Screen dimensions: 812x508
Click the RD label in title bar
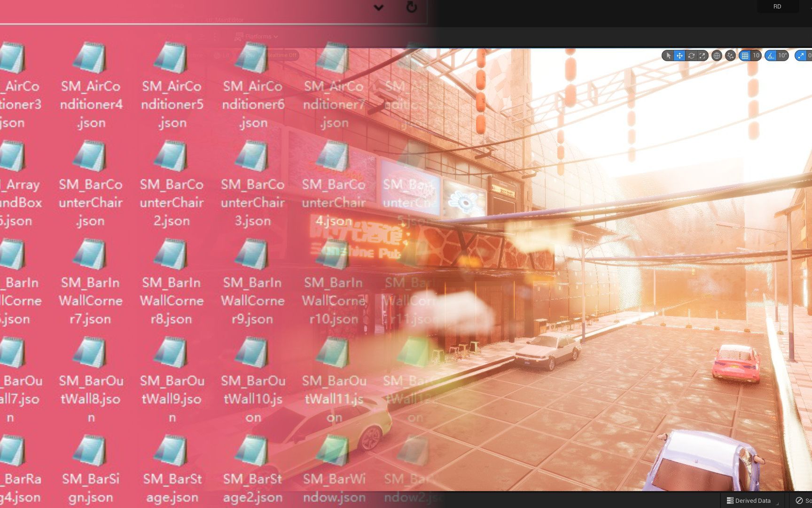pyautogui.click(x=777, y=7)
